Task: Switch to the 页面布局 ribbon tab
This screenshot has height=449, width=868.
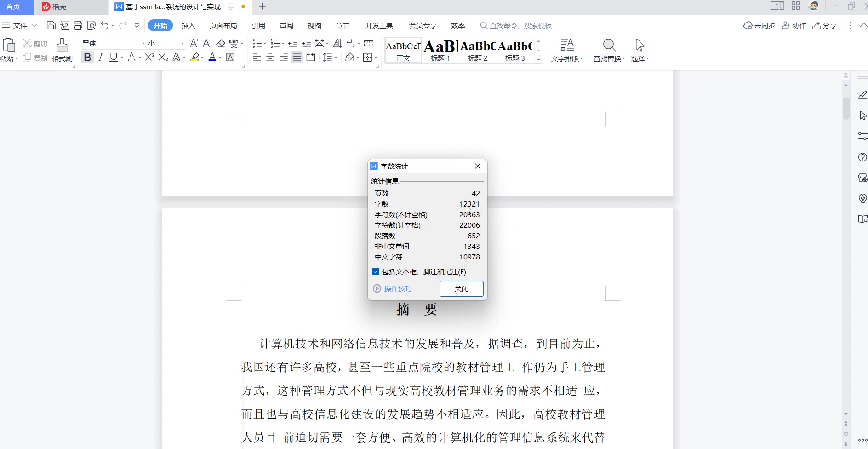Action: [x=223, y=25]
